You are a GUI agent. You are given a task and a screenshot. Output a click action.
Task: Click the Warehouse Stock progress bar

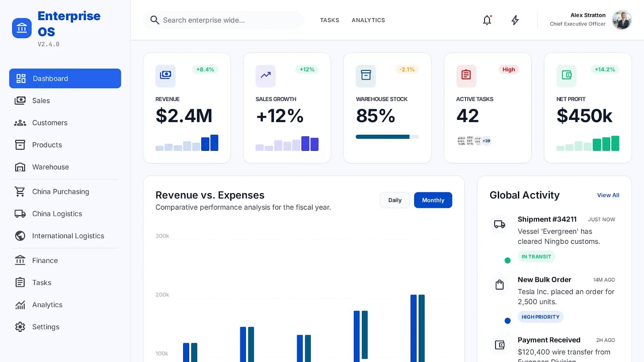pyautogui.click(x=387, y=137)
